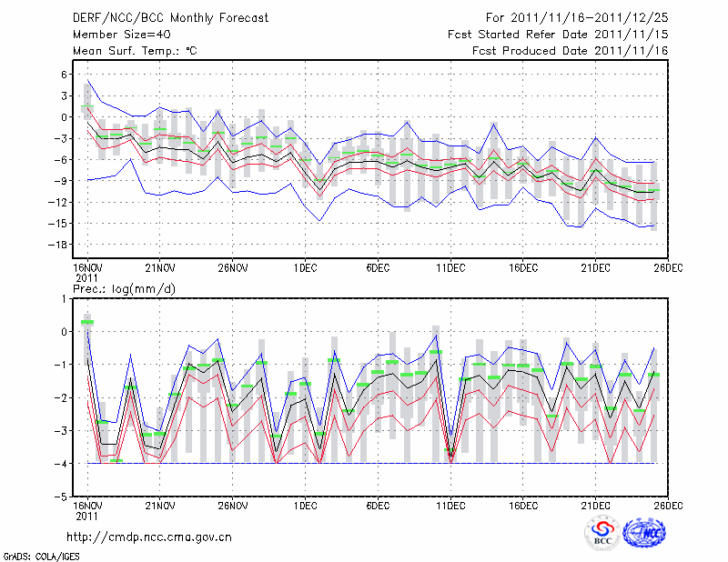Image resolution: width=728 pixels, height=562 pixels.
Task: Click 21NOV tick label on temperature chart
Action: click(159, 267)
